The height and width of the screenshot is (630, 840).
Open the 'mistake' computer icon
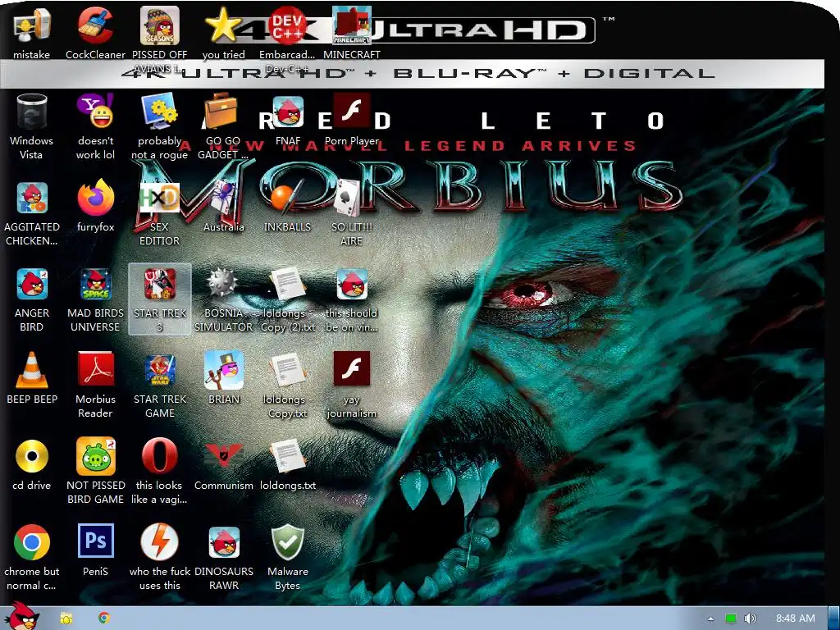point(32,27)
